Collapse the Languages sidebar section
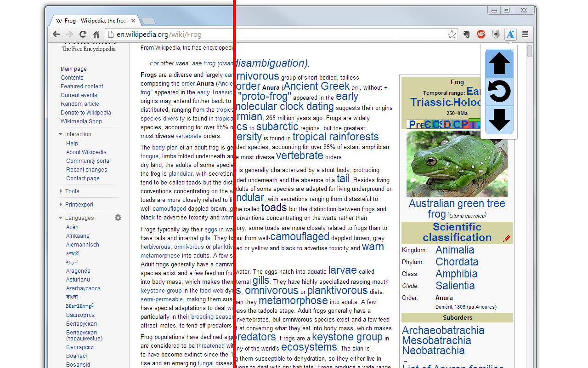This screenshot has height=368, width=588. (61, 218)
